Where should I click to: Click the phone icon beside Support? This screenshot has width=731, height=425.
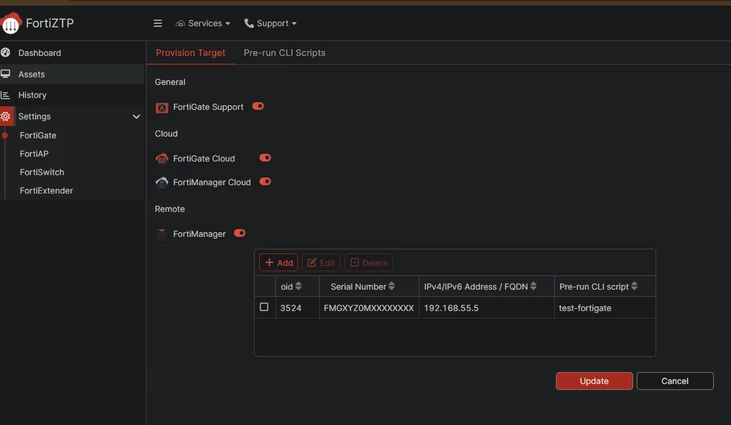point(249,23)
